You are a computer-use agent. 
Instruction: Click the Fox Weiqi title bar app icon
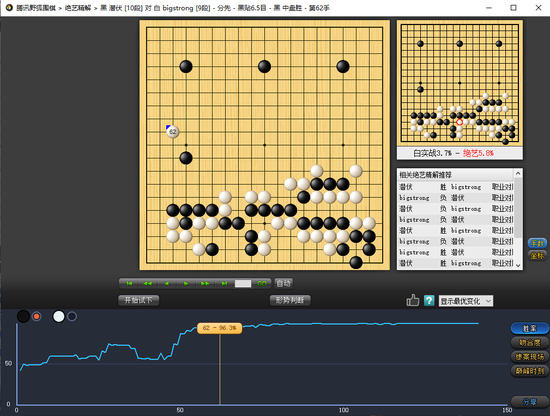coord(9,7)
